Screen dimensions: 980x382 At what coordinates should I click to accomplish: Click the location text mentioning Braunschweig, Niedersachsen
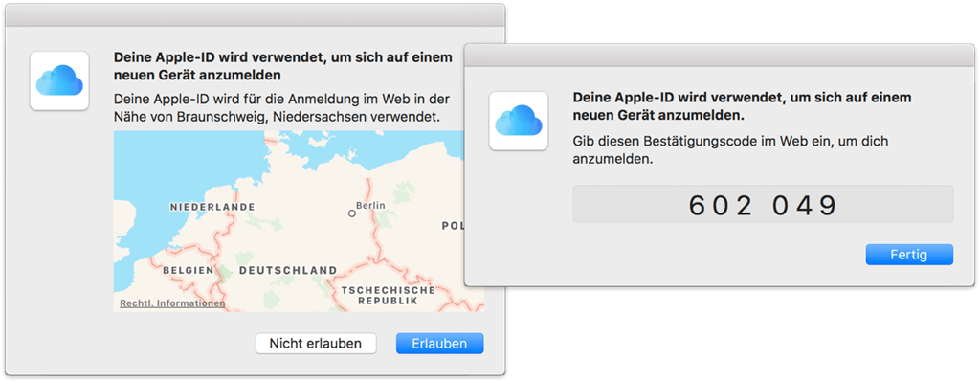pyautogui.click(x=283, y=107)
